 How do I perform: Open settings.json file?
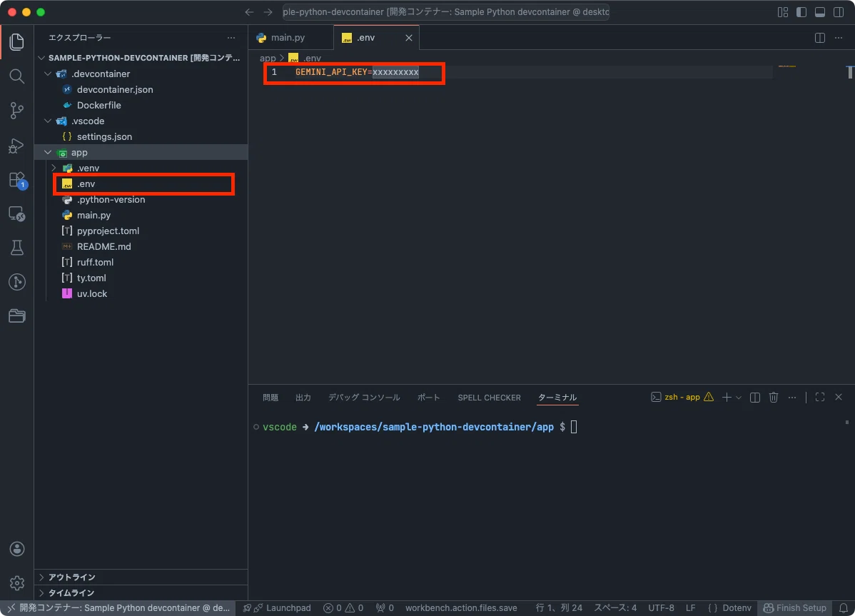coord(104,137)
